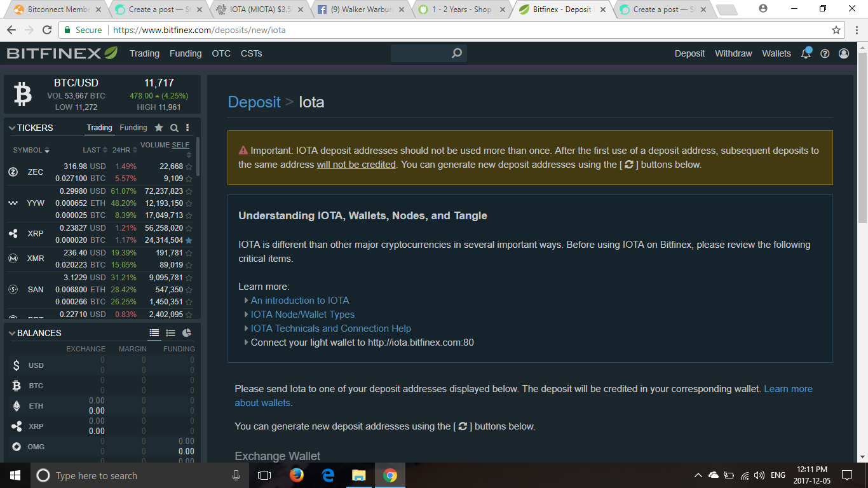Open the notifications bell icon
868x488 pixels.
(x=806, y=53)
